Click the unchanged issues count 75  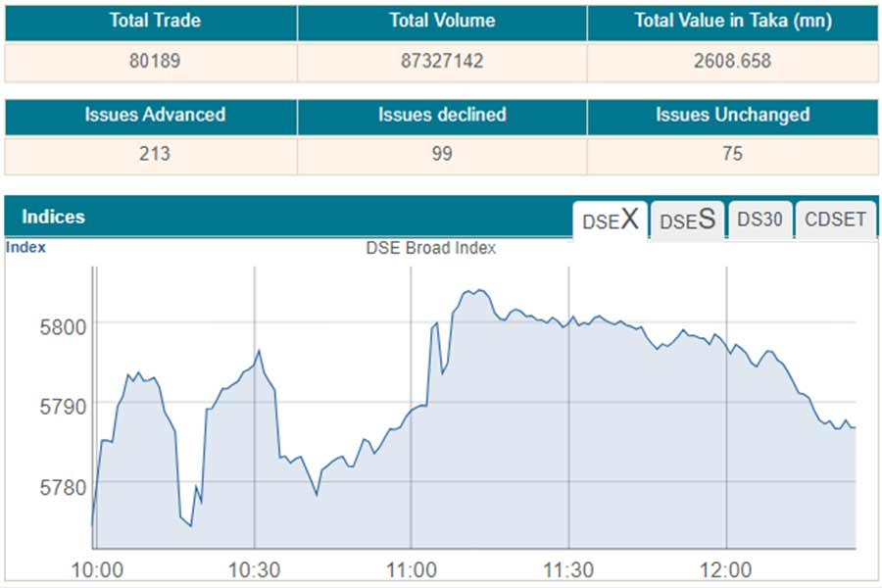coord(732,154)
